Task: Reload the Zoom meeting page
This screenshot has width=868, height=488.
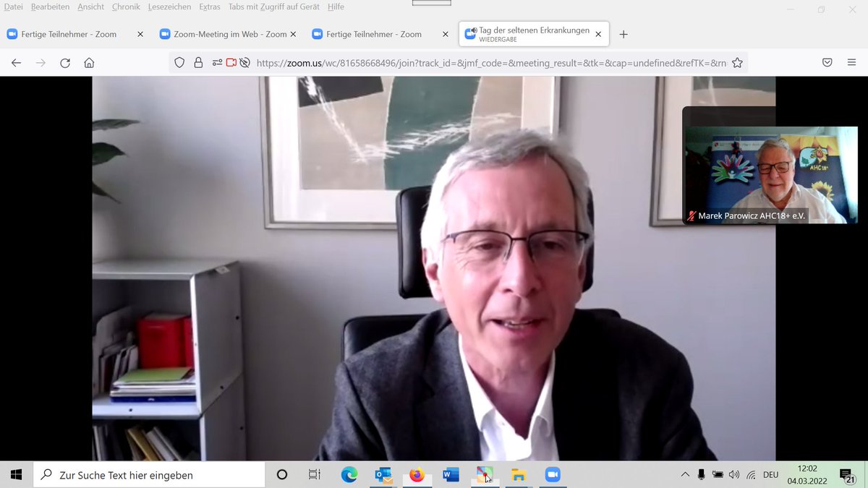Action: 65,63
